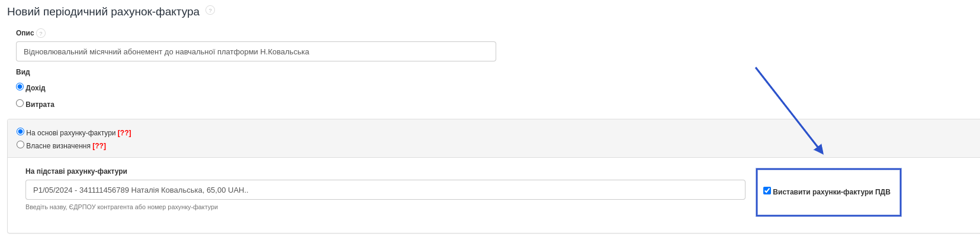Select the Дохід radio button
Viewport: 980px width, 237px height.
pyautogui.click(x=20, y=87)
